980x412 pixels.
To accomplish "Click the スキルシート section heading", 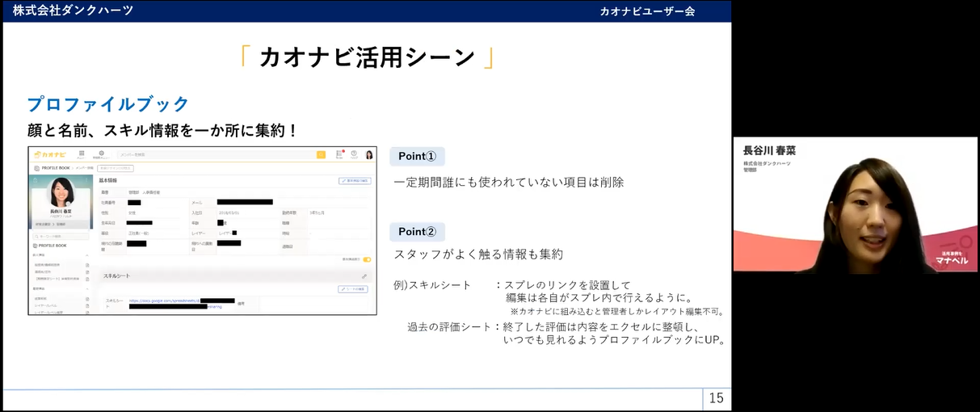I will (x=116, y=276).
